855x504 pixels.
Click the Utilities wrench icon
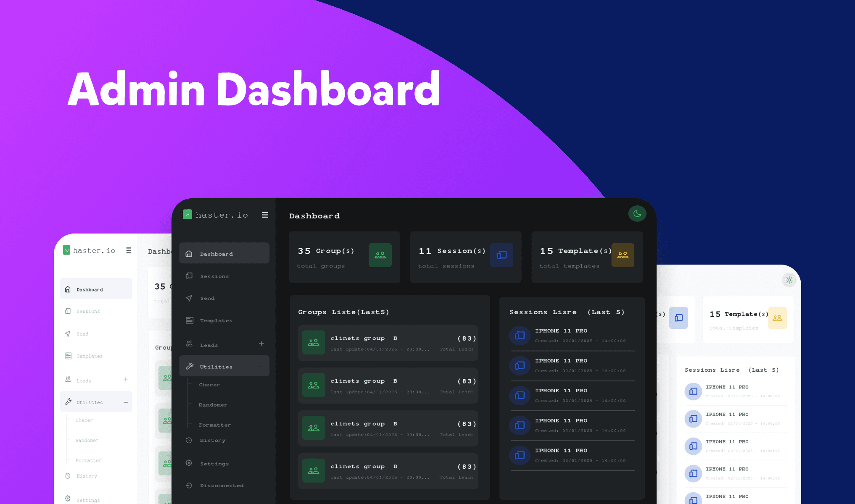[x=189, y=366]
